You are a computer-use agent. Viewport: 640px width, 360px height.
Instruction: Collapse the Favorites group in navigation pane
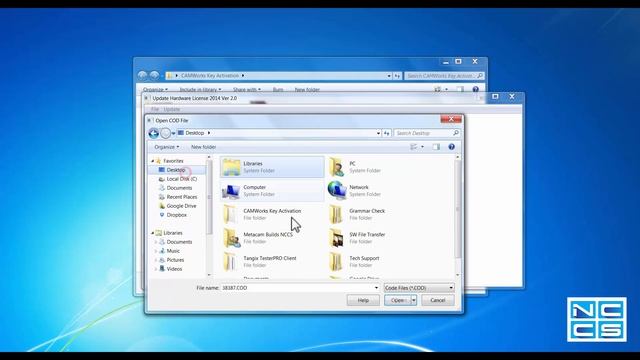(x=153, y=161)
